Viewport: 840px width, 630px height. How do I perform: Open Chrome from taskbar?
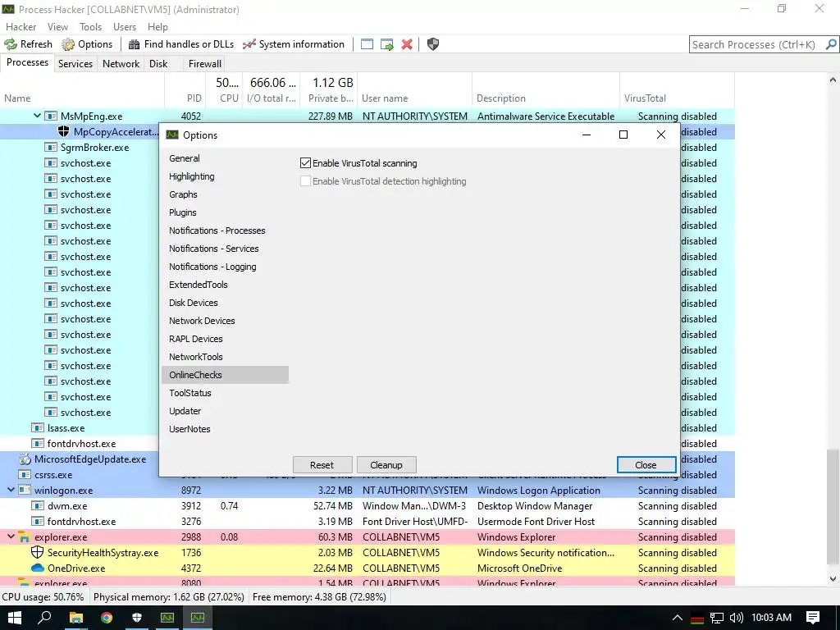[x=107, y=618]
